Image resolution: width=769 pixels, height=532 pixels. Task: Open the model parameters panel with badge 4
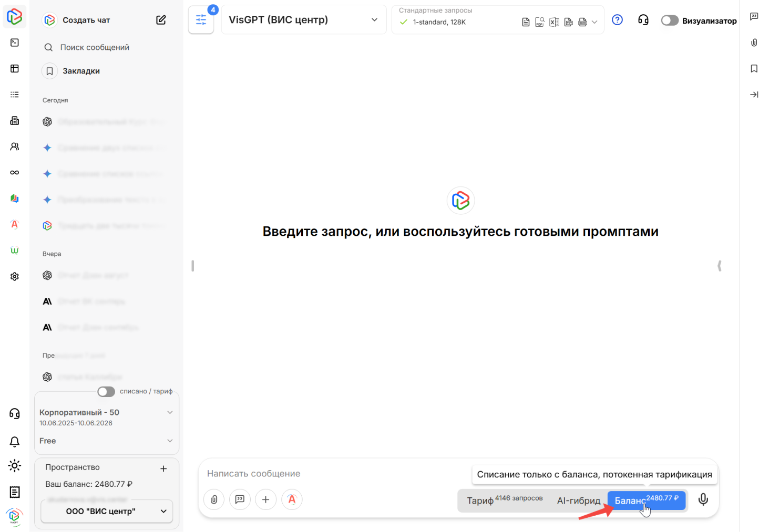201,19
